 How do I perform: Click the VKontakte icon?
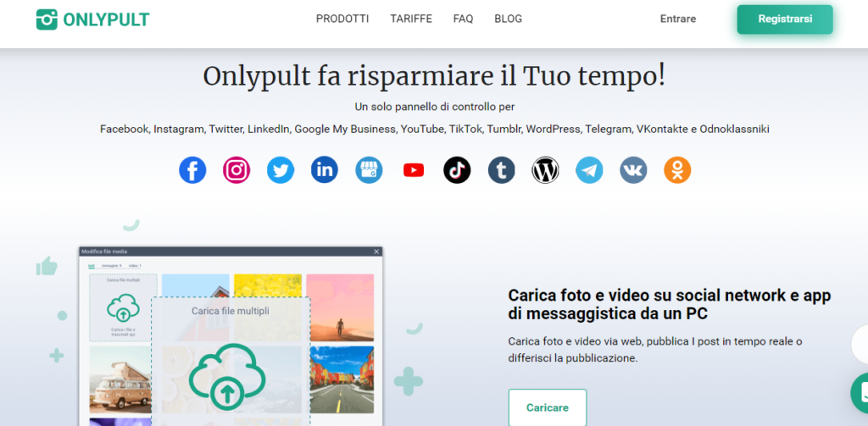[633, 170]
